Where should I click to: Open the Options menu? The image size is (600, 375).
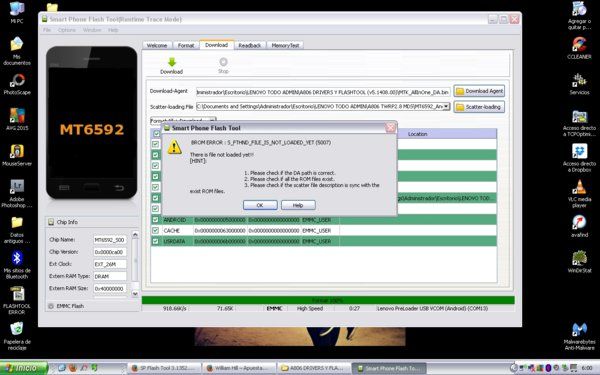point(67,30)
